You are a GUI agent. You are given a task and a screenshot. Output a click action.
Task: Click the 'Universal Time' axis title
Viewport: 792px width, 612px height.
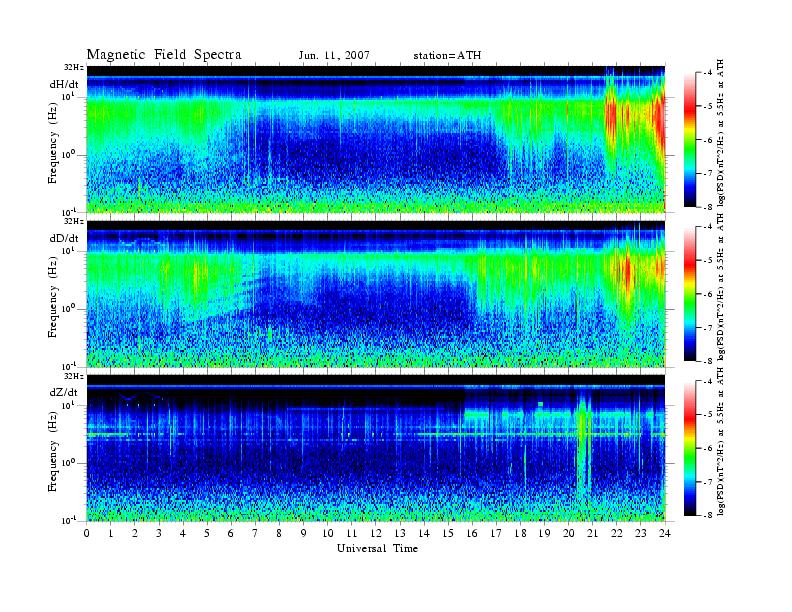pos(377,548)
